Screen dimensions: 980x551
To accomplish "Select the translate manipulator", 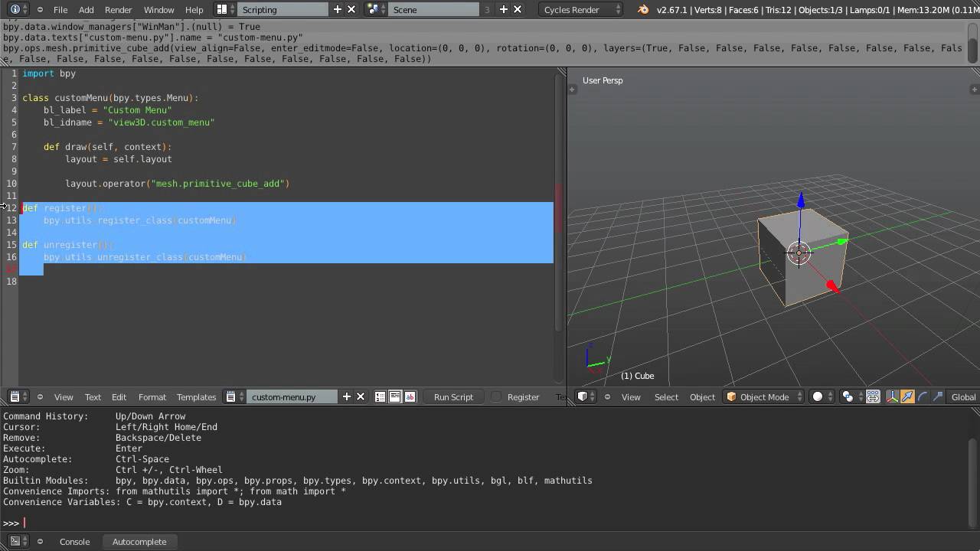I will pyautogui.click(x=907, y=396).
